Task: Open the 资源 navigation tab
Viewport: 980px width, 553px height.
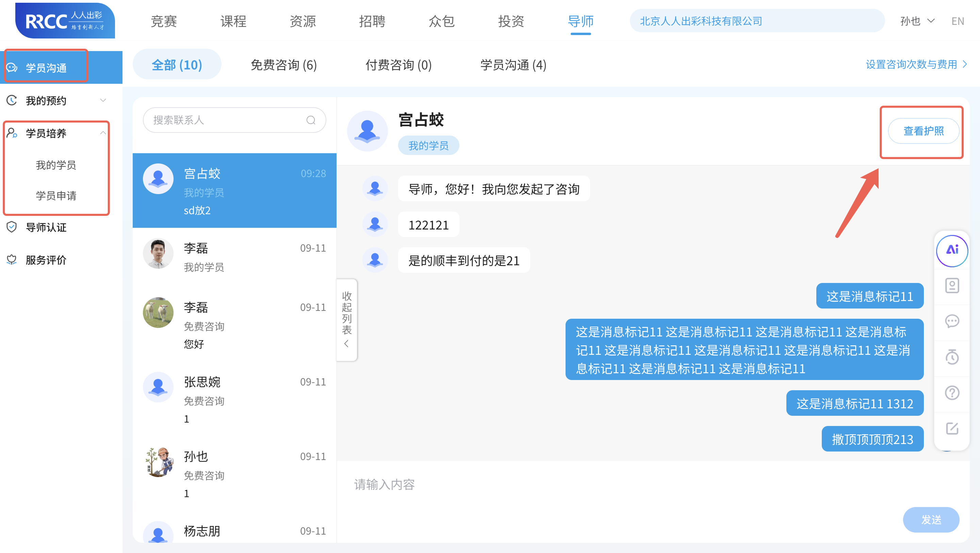Action: pyautogui.click(x=303, y=21)
